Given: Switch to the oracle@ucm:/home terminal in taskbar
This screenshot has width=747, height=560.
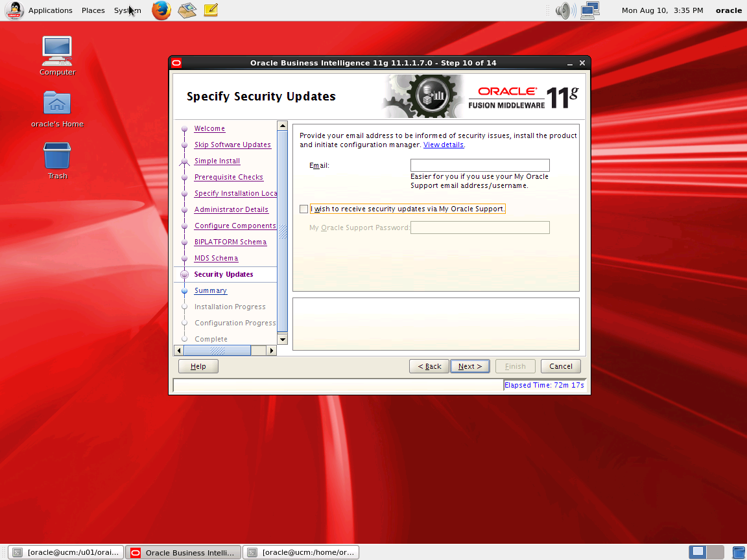Looking at the screenshot, I should pos(301,552).
